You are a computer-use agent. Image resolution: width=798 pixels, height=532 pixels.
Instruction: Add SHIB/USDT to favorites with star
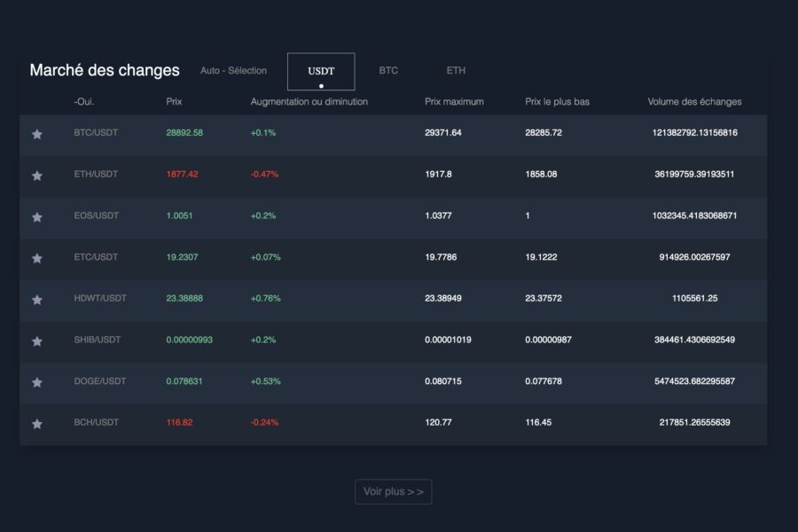[x=37, y=341]
